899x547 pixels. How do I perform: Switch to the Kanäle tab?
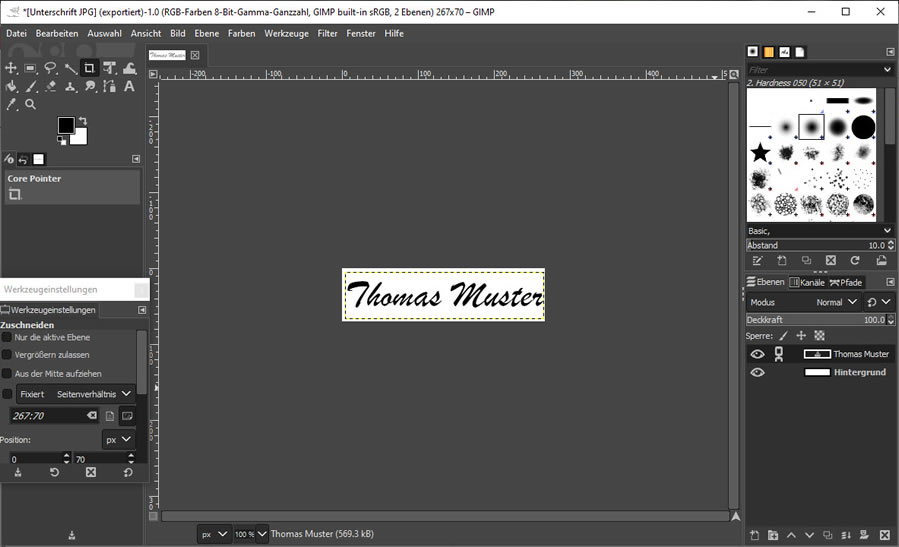[807, 282]
